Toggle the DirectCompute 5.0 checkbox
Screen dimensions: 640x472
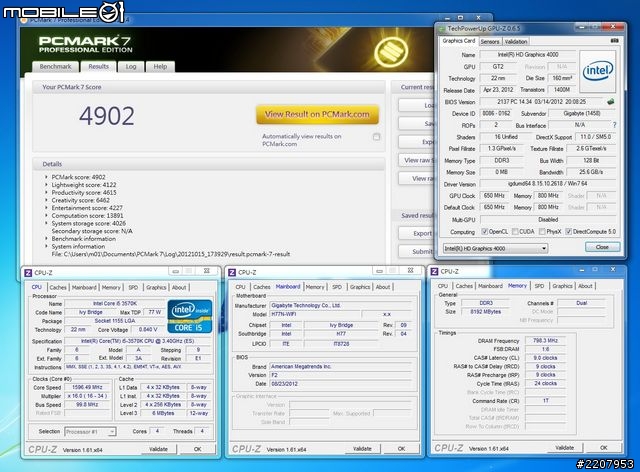(569, 232)
